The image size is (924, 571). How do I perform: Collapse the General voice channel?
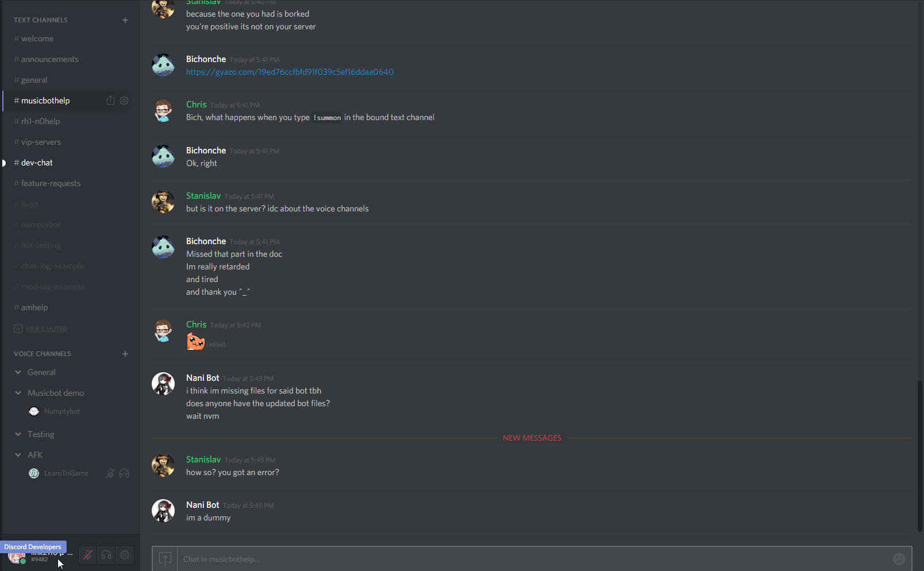pyautogui.click(x=18, y=372)
